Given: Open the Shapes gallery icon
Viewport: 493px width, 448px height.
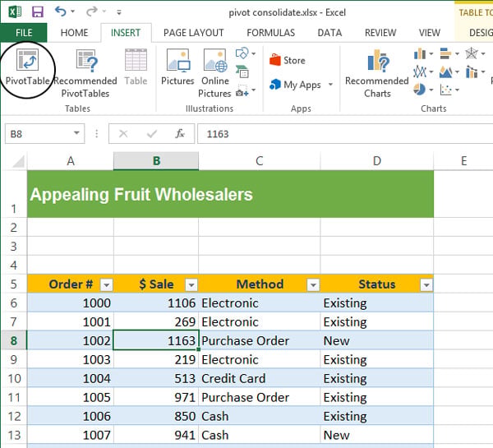Looking at the screenshot, I should click(242, 53).
